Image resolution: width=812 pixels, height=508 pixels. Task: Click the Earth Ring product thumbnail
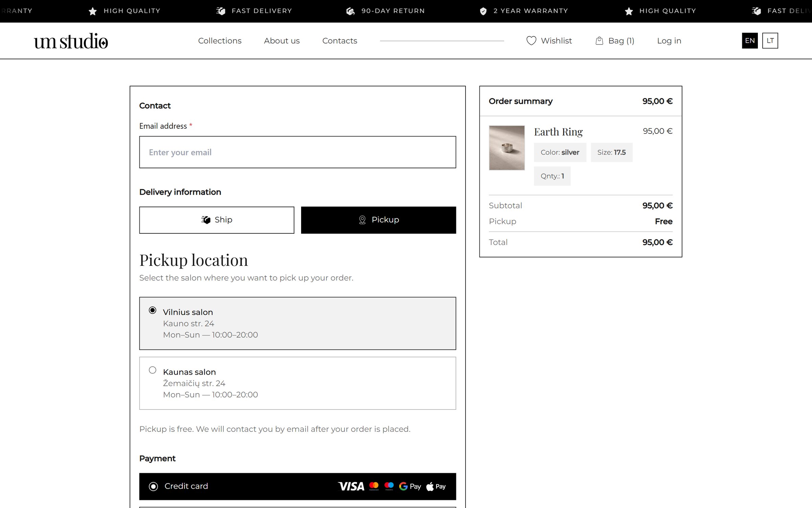coord(507,148)
